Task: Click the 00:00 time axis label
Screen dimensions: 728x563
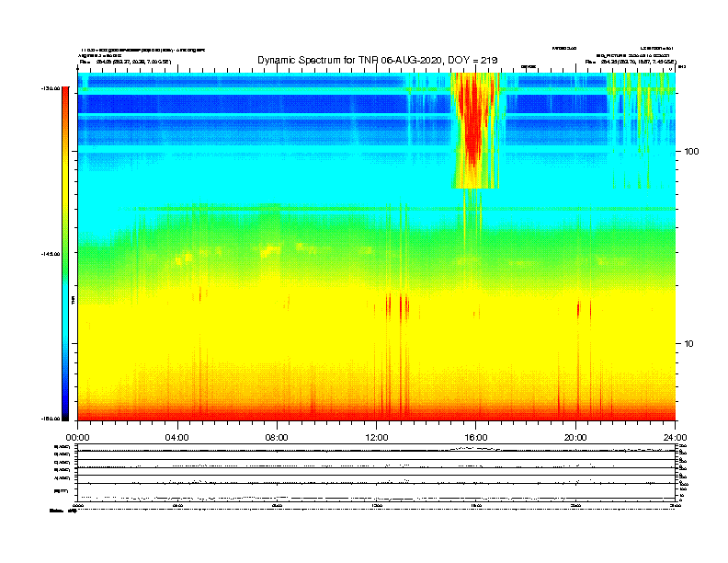Action: 77,438
